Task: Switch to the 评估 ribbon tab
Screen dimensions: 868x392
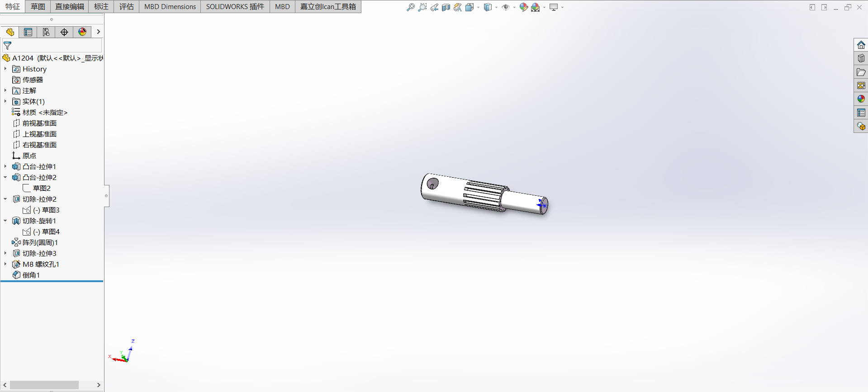Action: (127, 7)
